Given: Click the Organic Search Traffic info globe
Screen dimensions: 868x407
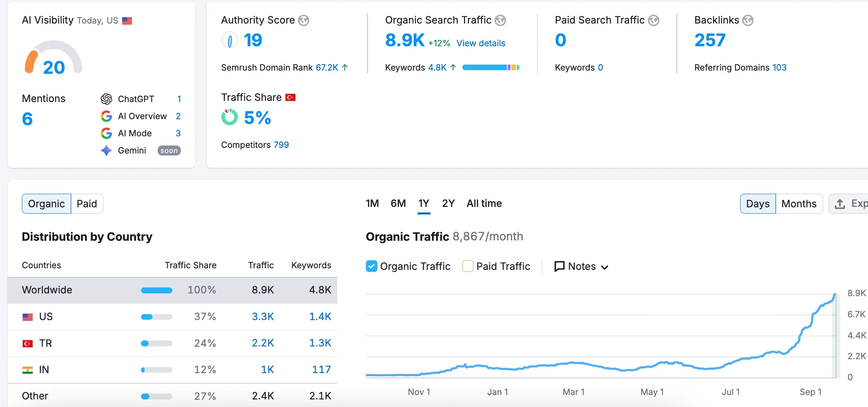Looking at the screenshot, I should [500, 20].
